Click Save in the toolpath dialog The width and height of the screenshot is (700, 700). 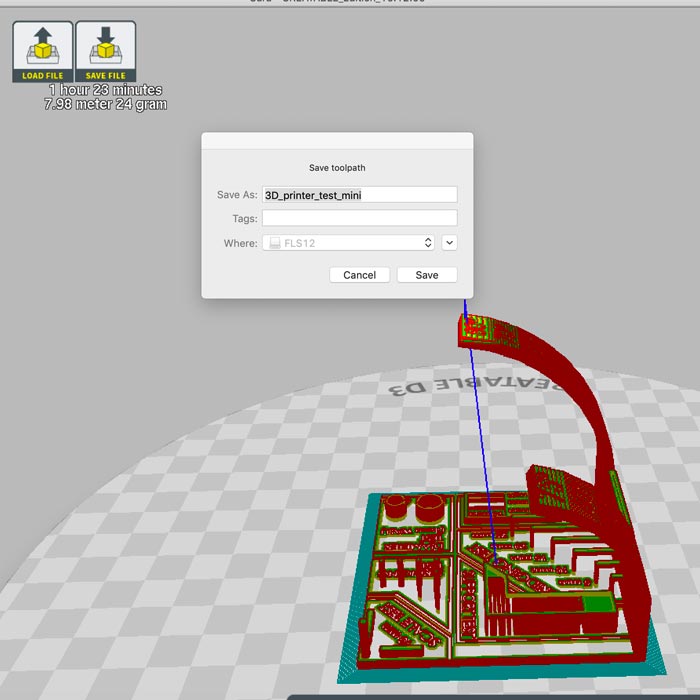click(x=427, y=275)
